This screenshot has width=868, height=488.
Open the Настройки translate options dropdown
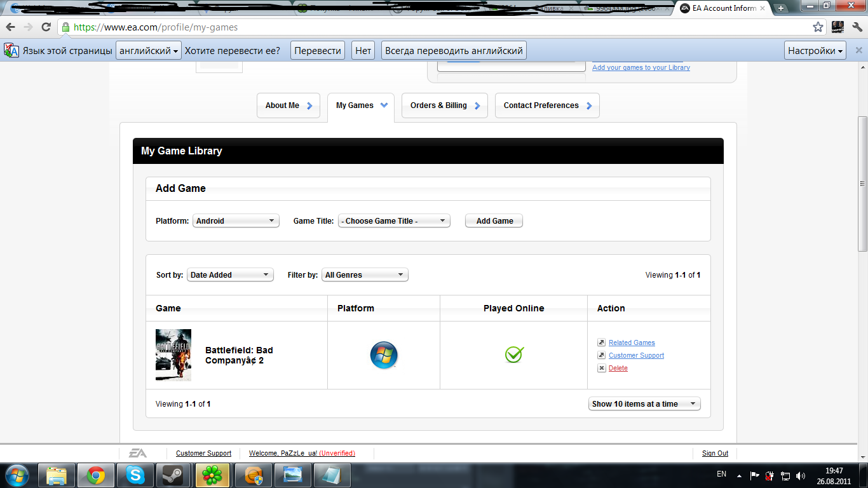tap(816, 51)
